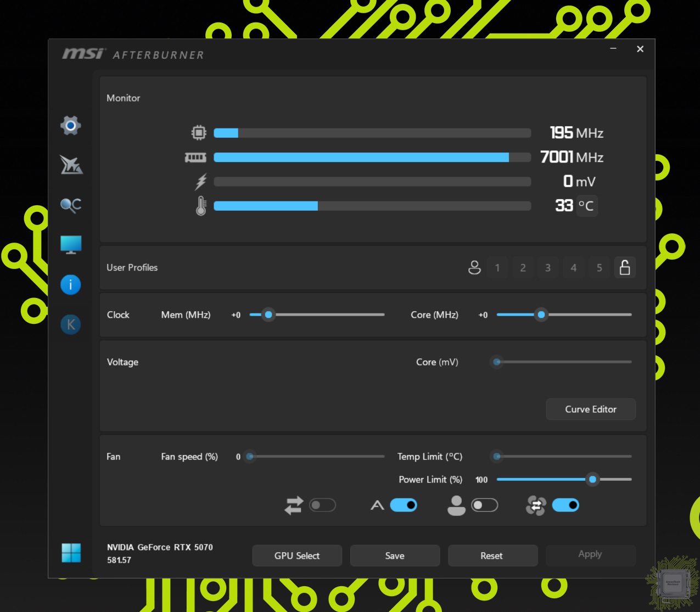Click the round K icon in sidebar
Viewport: 700px width, 612px height.
click(71, 324)
